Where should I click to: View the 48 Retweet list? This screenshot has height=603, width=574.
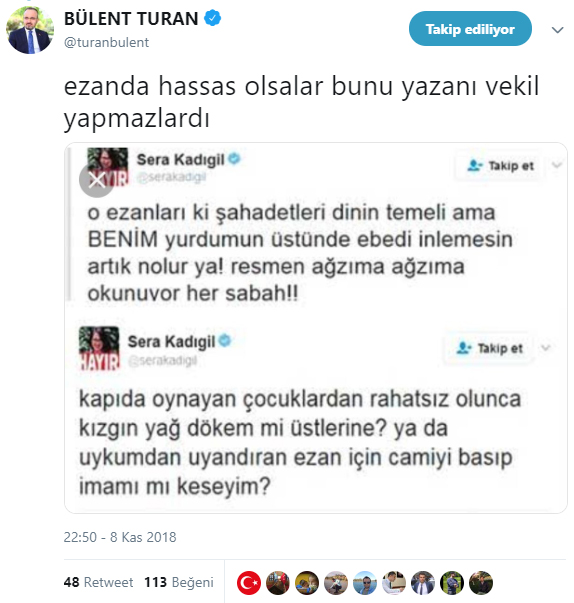pyautogui.click(x=98, y=582)
